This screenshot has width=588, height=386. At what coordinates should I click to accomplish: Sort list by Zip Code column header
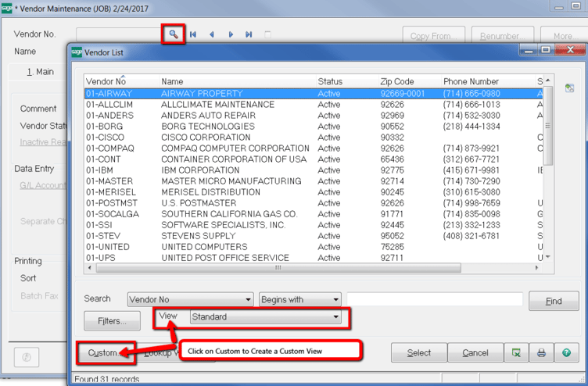point(397,81)
